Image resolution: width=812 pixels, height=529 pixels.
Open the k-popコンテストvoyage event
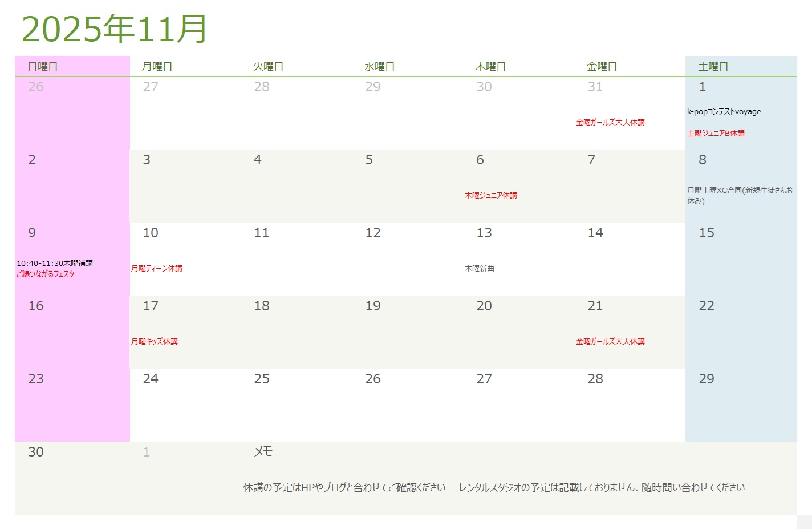coord(724,112)
